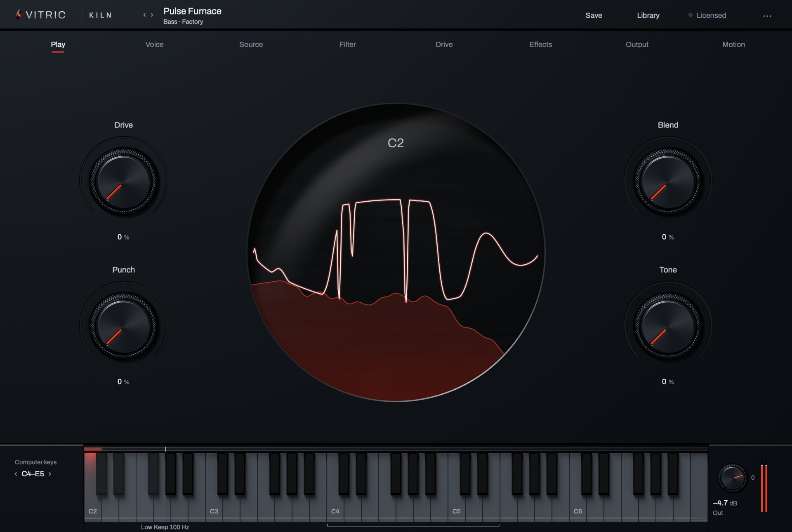The image size is (792, 532).
Task: Open the three-dot more options menu
Action: coord(767,16)
